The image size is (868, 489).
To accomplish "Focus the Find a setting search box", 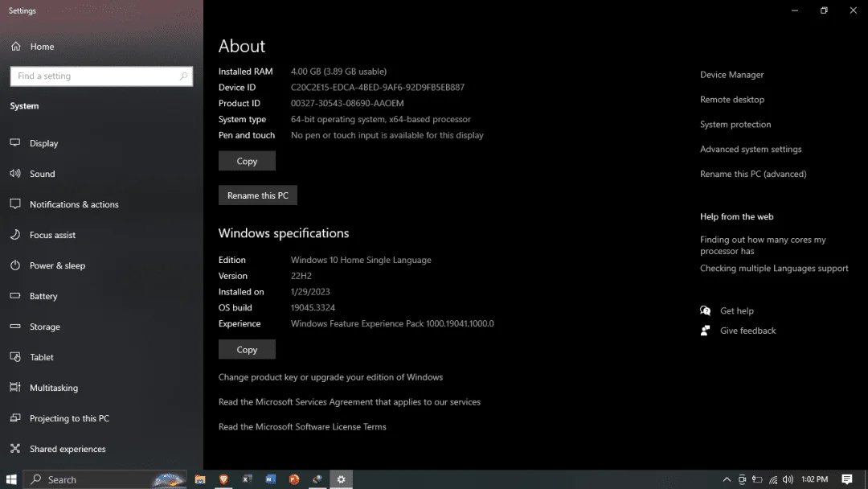I will coord(101,76).
